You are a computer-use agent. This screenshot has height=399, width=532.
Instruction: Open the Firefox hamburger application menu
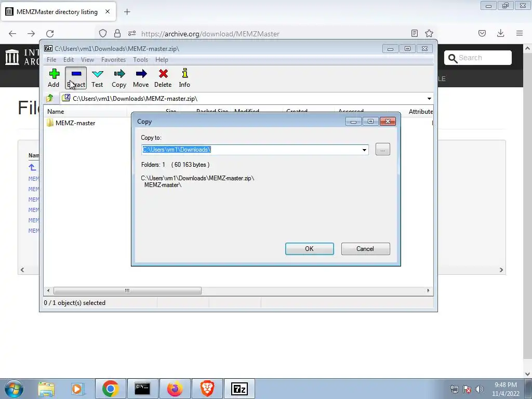click(520, 33)
